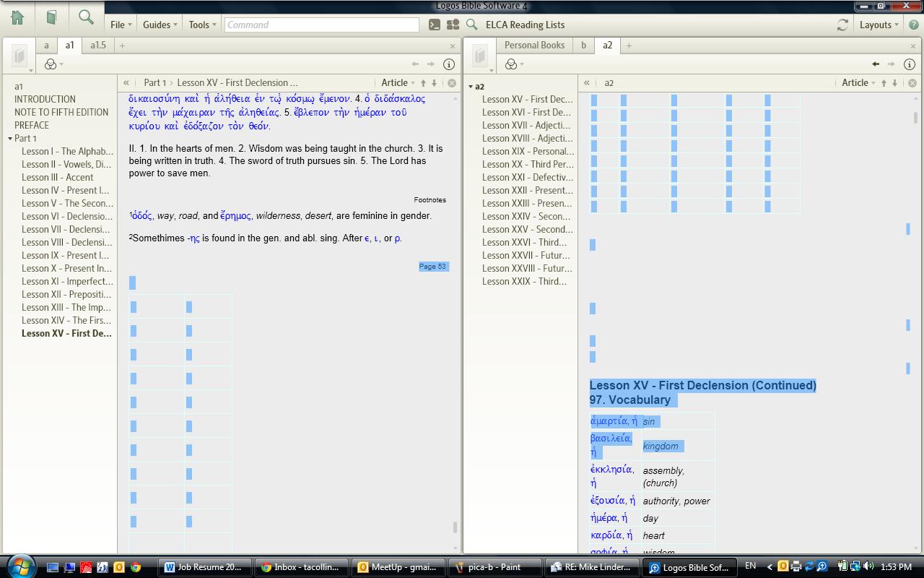Click the left panel locator bar clear icon
This screenshot has height=578, width=924.
tap(452, 83)
